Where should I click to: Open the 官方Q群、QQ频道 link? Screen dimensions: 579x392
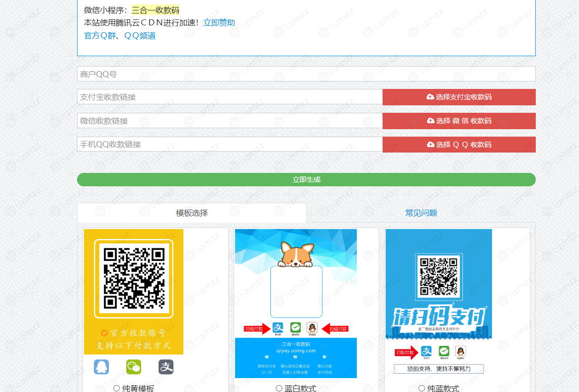120,36
